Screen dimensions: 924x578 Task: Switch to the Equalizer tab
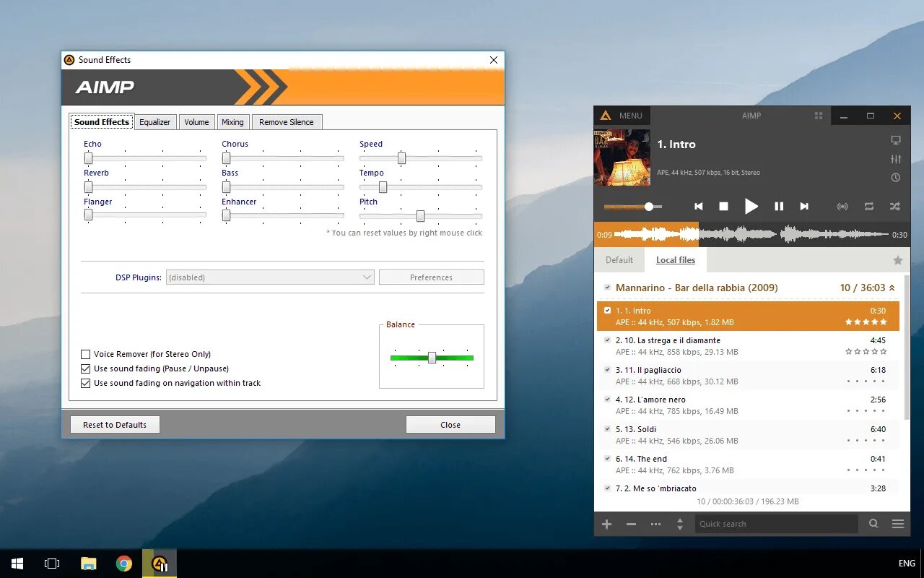point(155,122)
